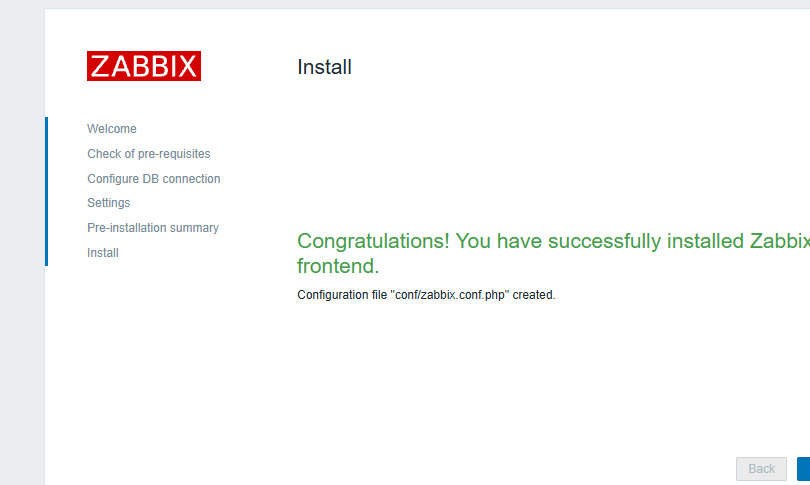Select the Welcome step in sidebar
The image size is (810, 485).
point(112,129)
